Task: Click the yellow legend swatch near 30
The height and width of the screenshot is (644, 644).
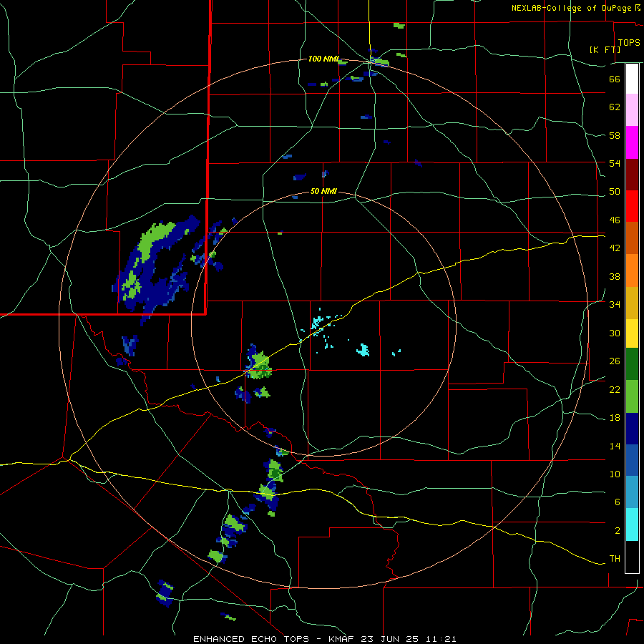Action: (x=632, y=333)
